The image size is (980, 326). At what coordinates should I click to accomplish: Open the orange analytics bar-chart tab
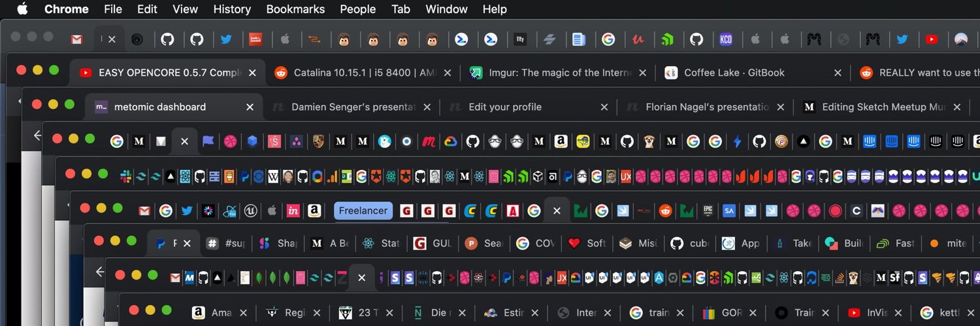pos(332,176)
